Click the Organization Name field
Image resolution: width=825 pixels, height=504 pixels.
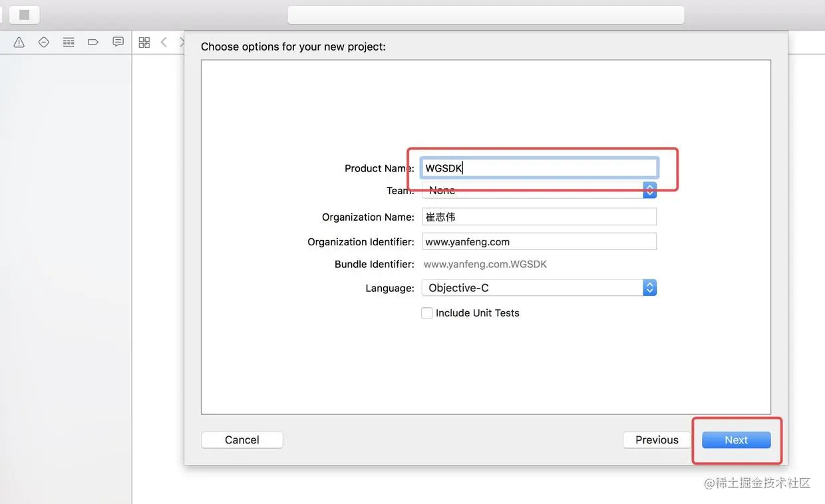click(540, 217)
